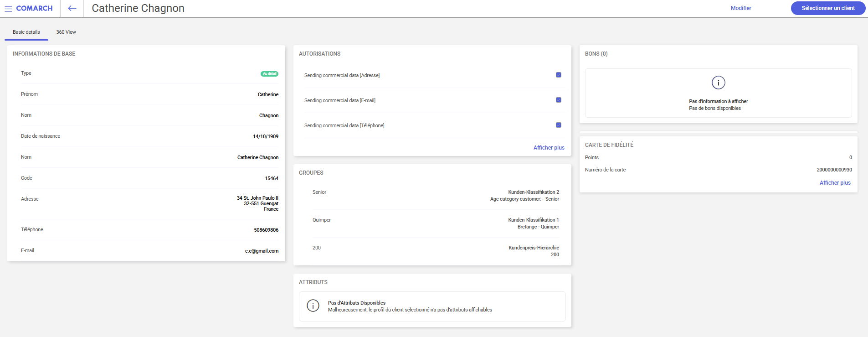Click the Senior group row
The image size is (868, 337).
pos(432,196)
